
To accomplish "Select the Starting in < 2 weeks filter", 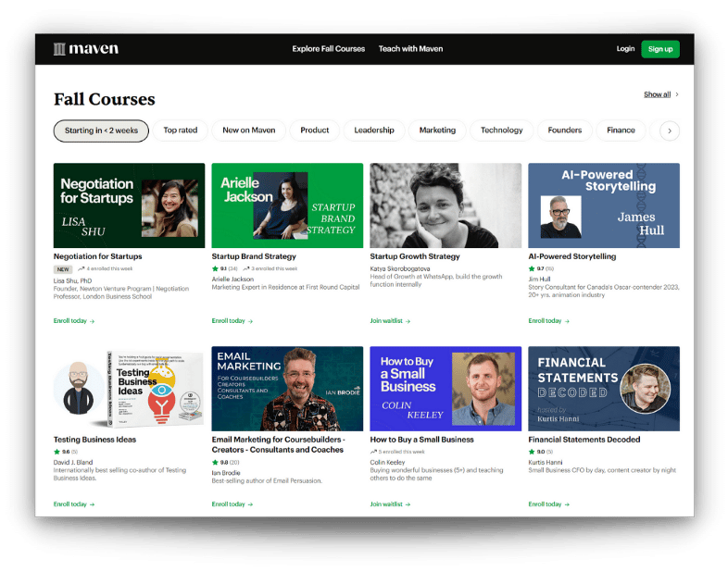I will point(101,131).
